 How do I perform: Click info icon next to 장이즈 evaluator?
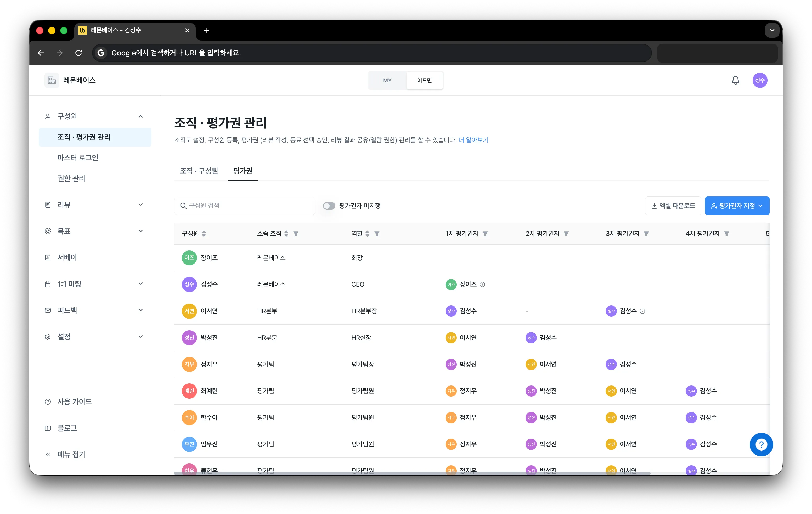tap(482, 284)
